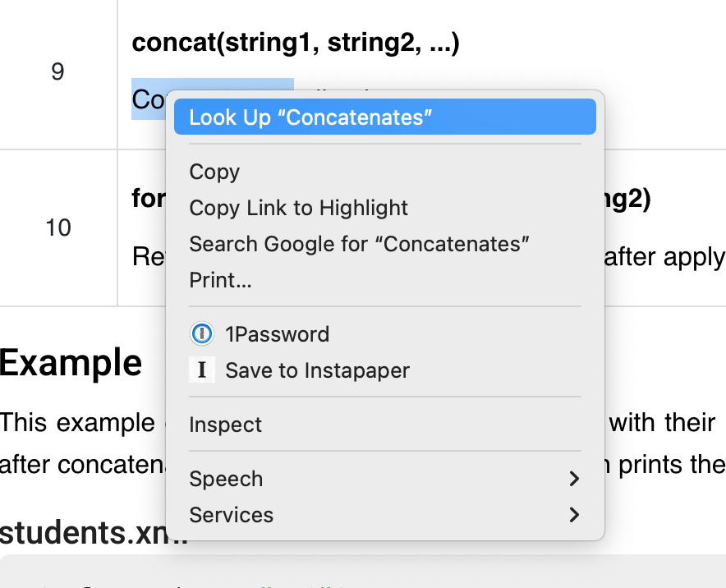This screenshot has height=588, width=726.
Task: Click the row number 9 cell
Action: click(x=57, y=72)
